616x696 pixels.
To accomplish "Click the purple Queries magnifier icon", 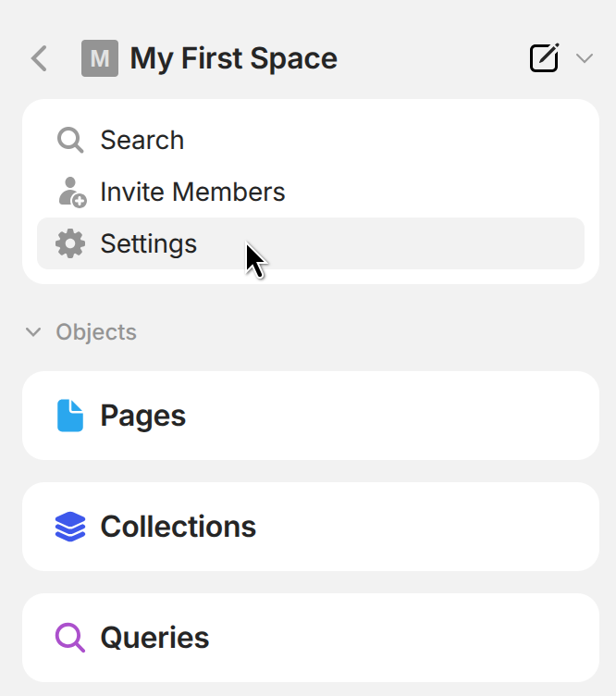I will pos(70,638).
